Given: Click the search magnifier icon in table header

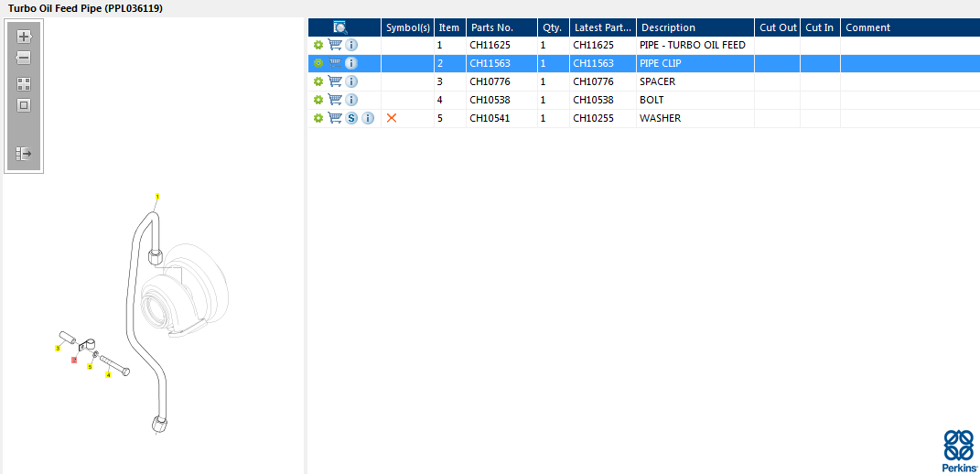Looking at the screenshot, I should click(x=340, y=27).
